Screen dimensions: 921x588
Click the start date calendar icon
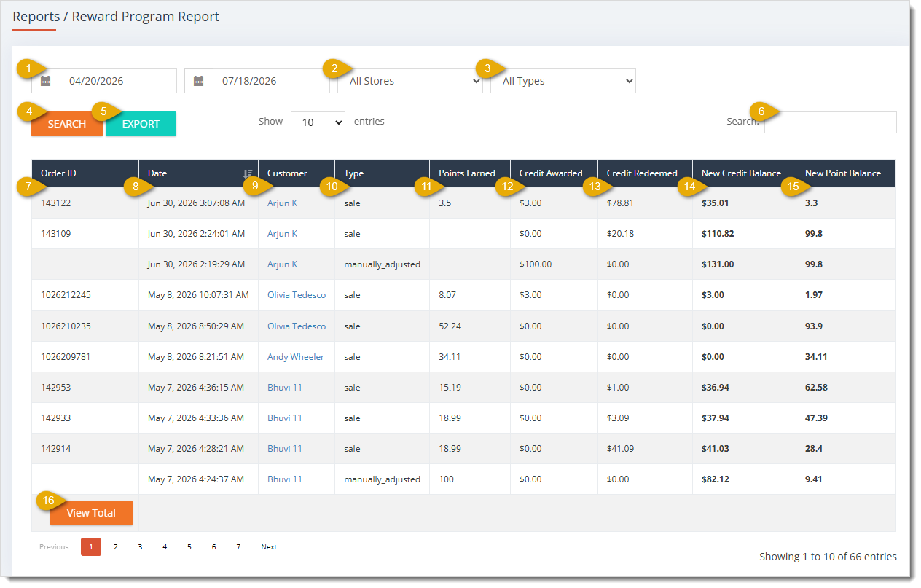tap(46, 81)
